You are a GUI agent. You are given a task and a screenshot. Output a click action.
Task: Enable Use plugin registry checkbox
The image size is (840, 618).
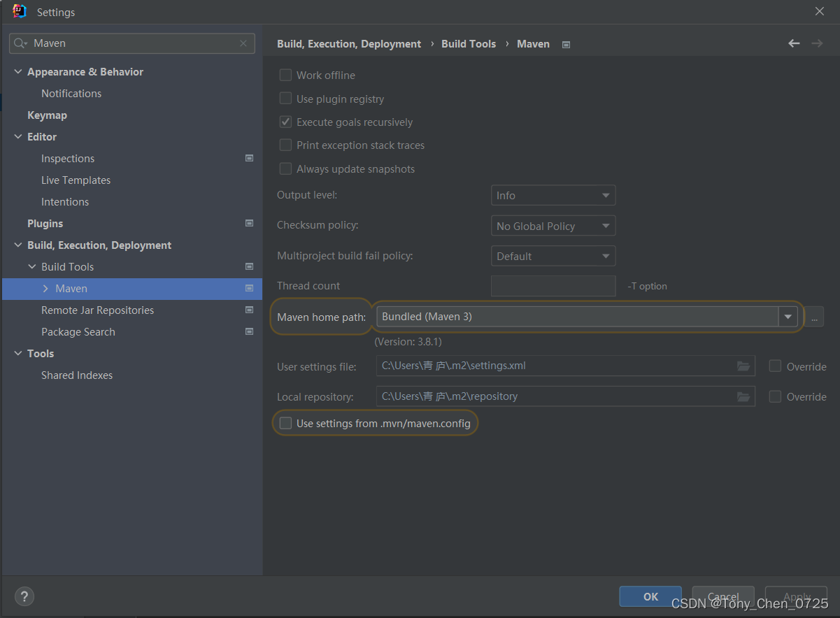pos(285,99)
